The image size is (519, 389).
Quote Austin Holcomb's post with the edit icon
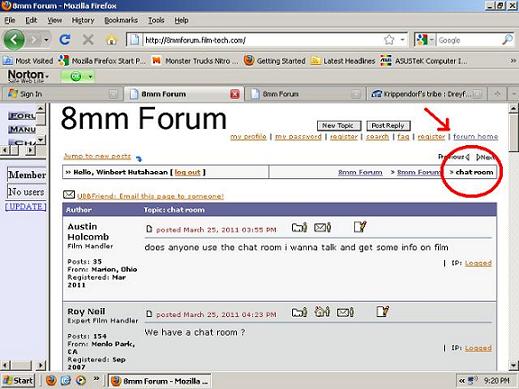360,227
